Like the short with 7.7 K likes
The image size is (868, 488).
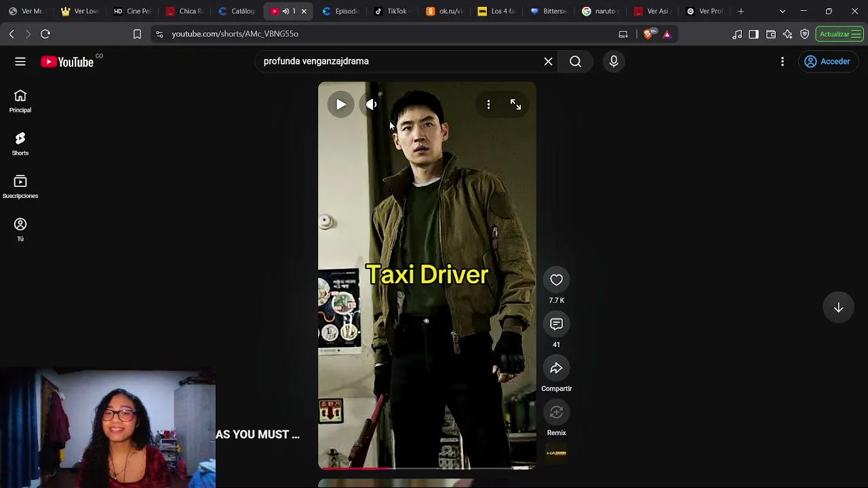[x=556, y=280]
